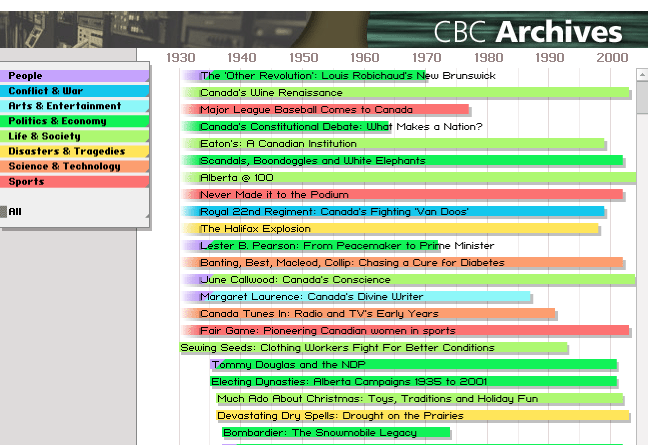Click the 2000 decade marker

click(612, 57)
